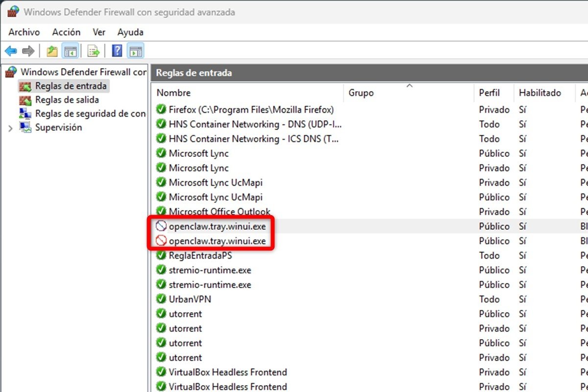Open Help with the question-mark icon
The image size is (588, 392).
(x=117, y=50)
